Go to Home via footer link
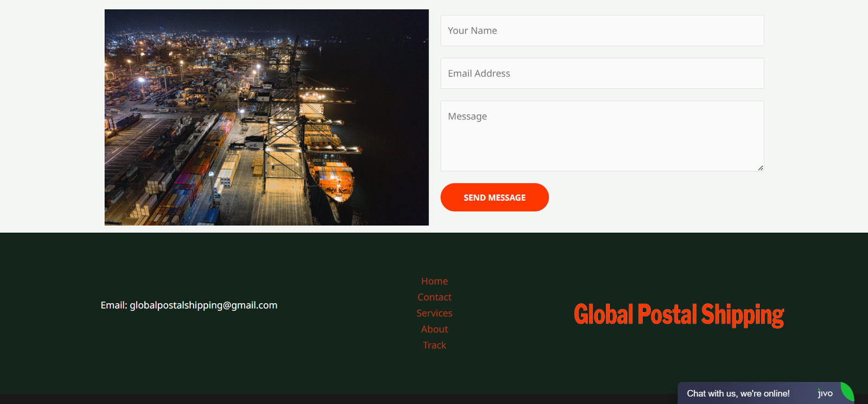The height and width of the screenshot is (404, 868). pyautogui.click(x=435, y=281)
